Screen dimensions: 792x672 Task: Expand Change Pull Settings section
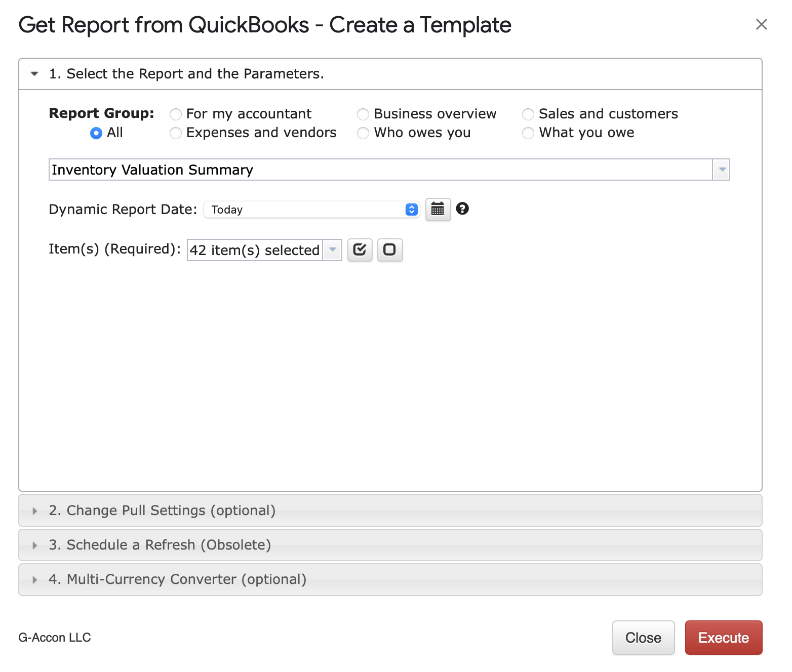(x=162, y=510)
